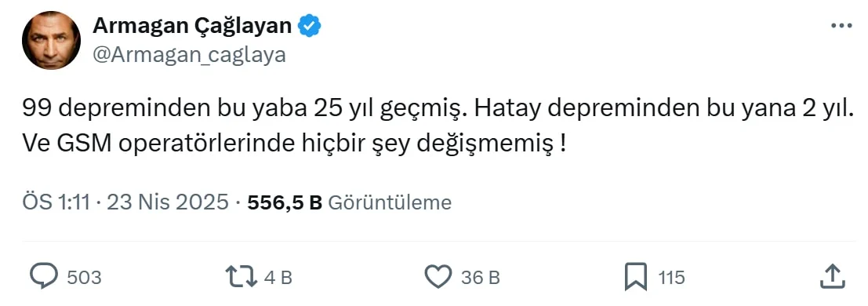Click the 556,5 B view count
This screenshot has height=306, width=868.
(285, 203)
